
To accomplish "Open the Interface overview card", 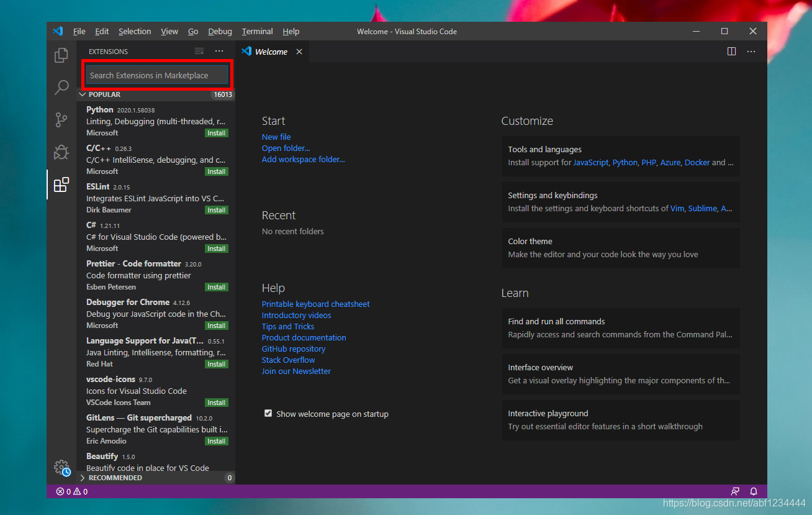I will pyautogui.click(x=621, y=374).
